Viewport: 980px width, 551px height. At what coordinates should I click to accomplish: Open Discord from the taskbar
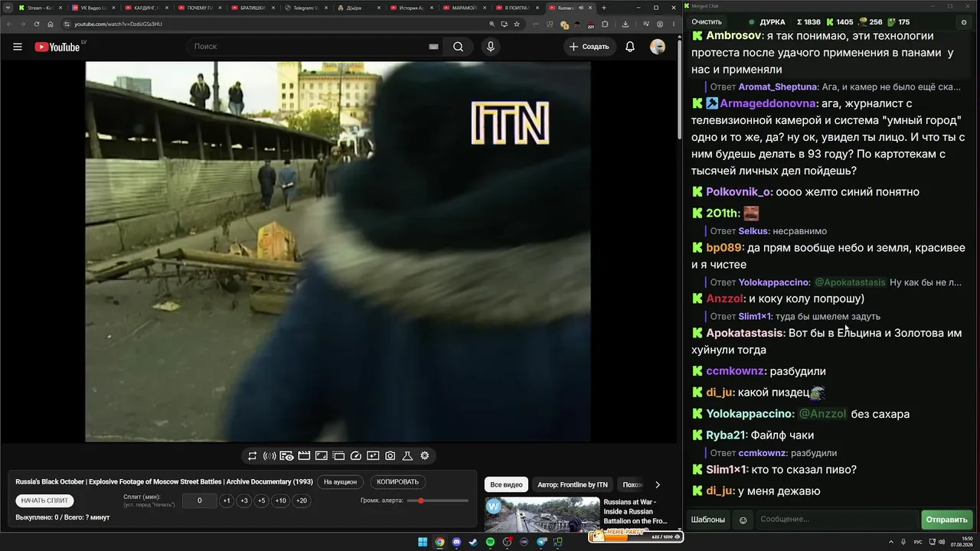coord(457,543)
